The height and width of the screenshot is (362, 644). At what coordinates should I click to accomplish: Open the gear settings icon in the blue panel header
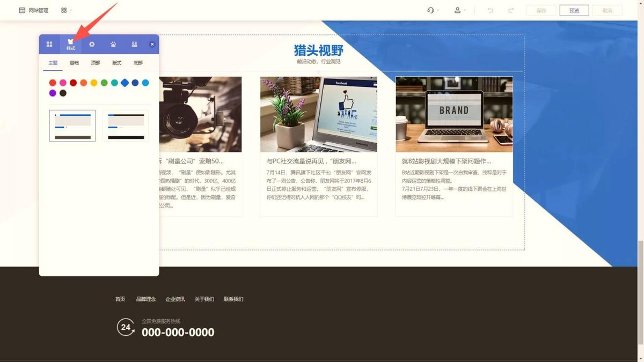(92, 45)
